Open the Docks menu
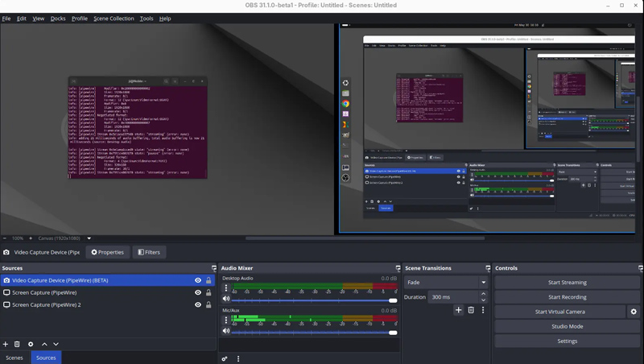 (58, 19)
